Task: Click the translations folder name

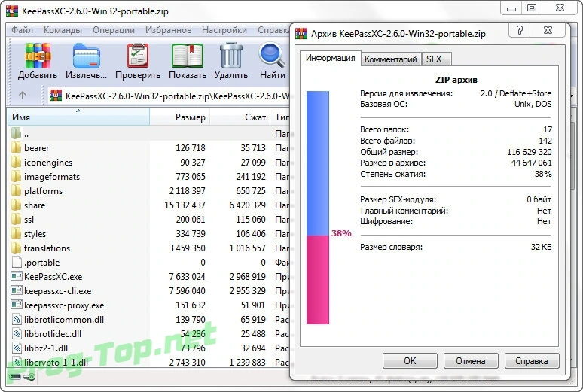Action: coord(47,248)
